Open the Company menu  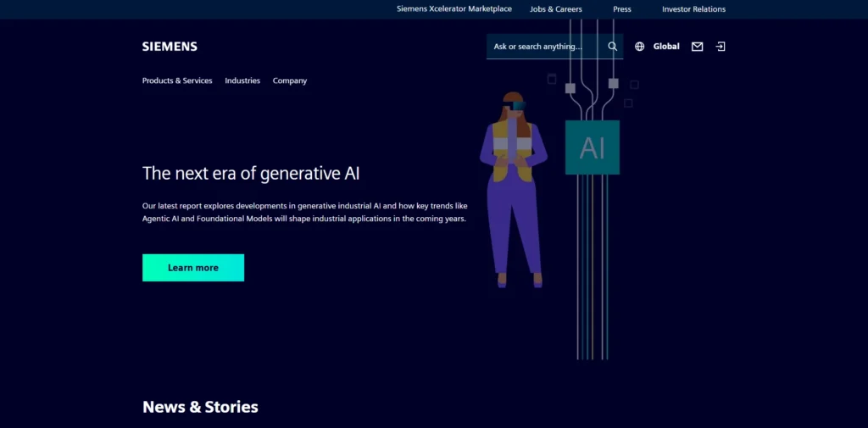290,81
